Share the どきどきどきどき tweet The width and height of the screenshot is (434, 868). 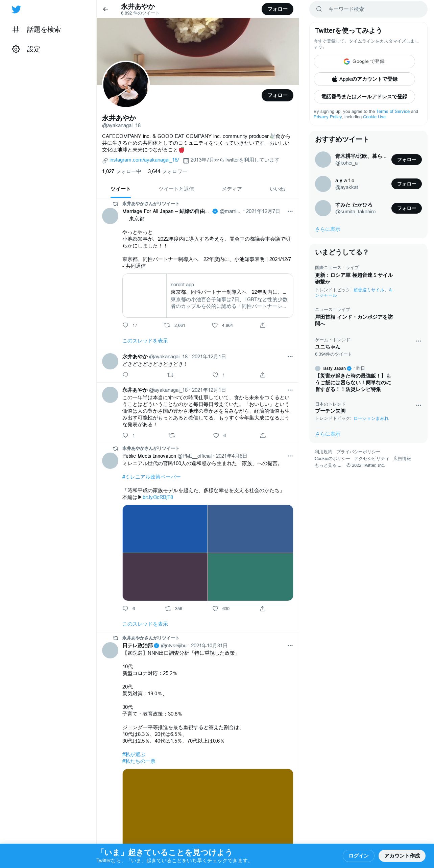[263, 375]
